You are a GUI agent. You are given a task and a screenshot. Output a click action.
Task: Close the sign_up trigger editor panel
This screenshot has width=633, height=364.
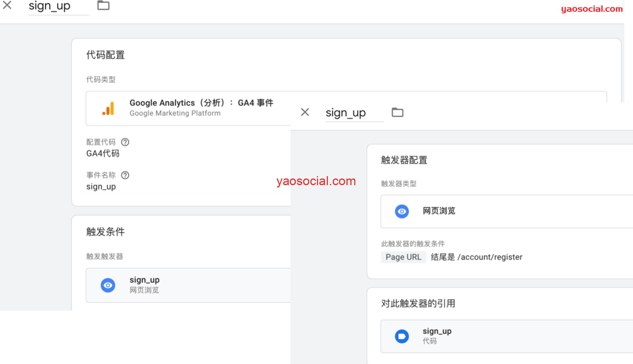pos(305,112)
